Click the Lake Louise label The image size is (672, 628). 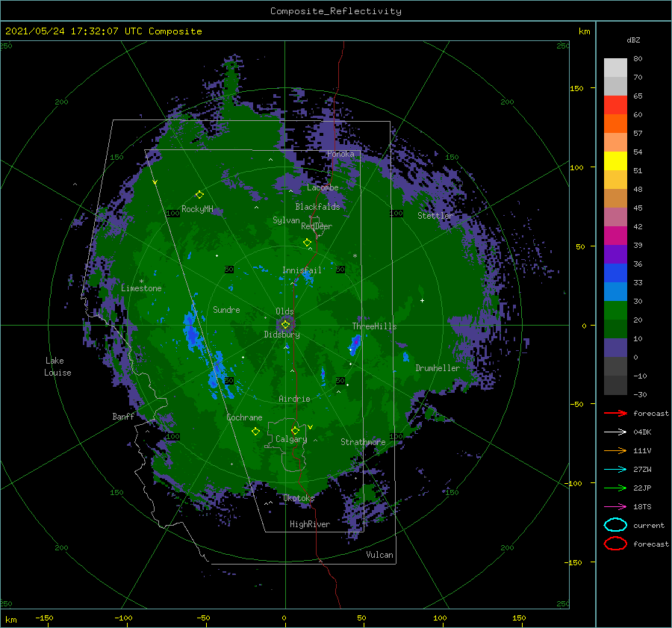point(57,367)
